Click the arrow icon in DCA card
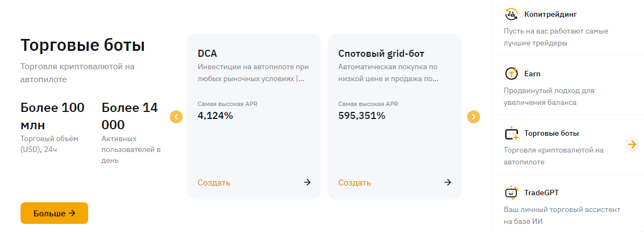The width and height of the screenshot is (644, 232). [x=307, y=182]
